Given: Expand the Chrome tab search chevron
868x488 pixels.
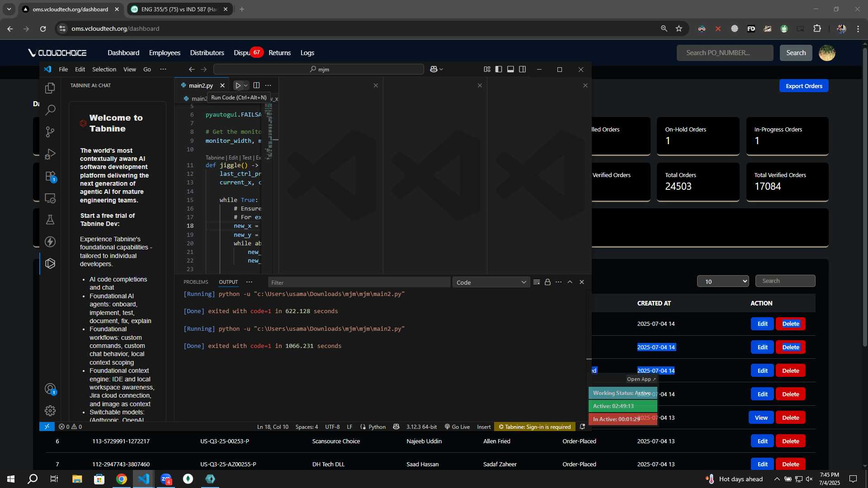Looking at the screenshot, I should pyautogui.click(x=9, y=9).
